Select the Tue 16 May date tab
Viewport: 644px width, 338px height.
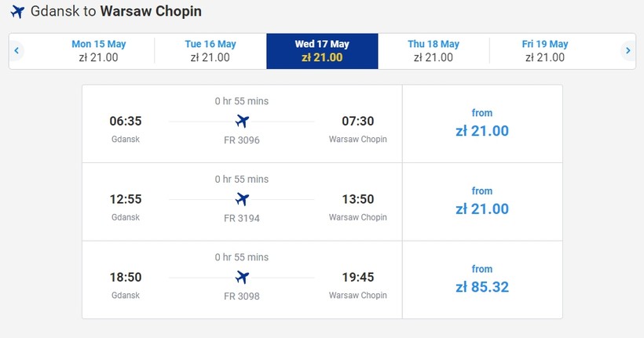tap(210, 51)
